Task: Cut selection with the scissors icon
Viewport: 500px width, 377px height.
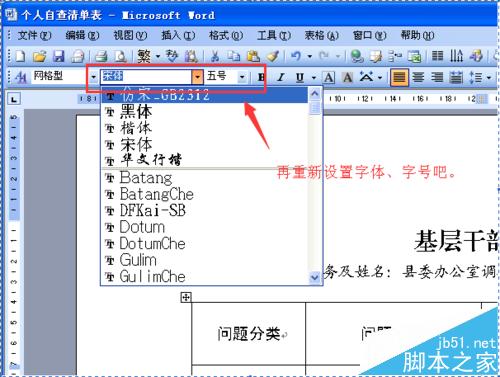Action: 215,56
